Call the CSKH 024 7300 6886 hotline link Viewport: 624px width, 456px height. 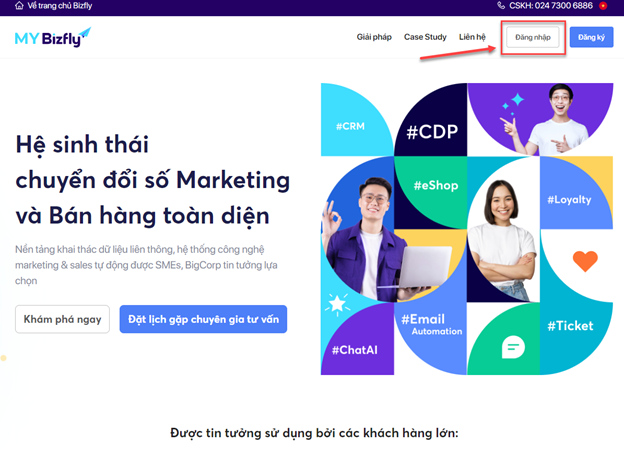[x=551, y=6]
